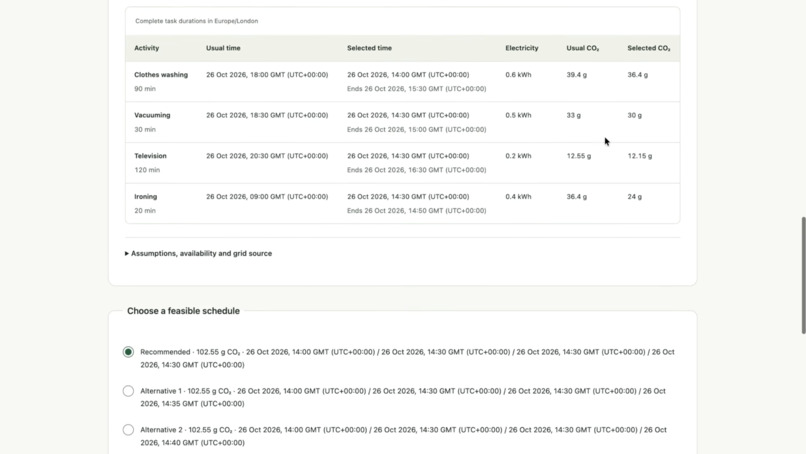Click the 0.2 kWh electricity value

(518, 156)
